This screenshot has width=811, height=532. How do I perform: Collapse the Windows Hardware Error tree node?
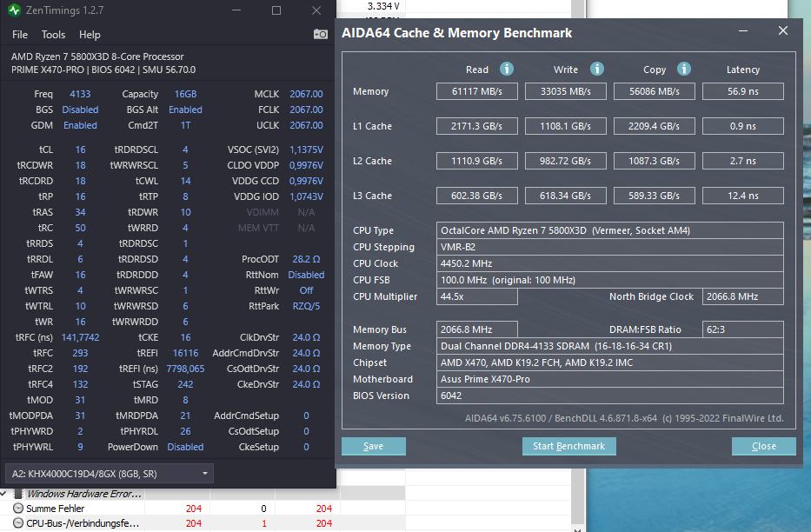pos(4,494)
